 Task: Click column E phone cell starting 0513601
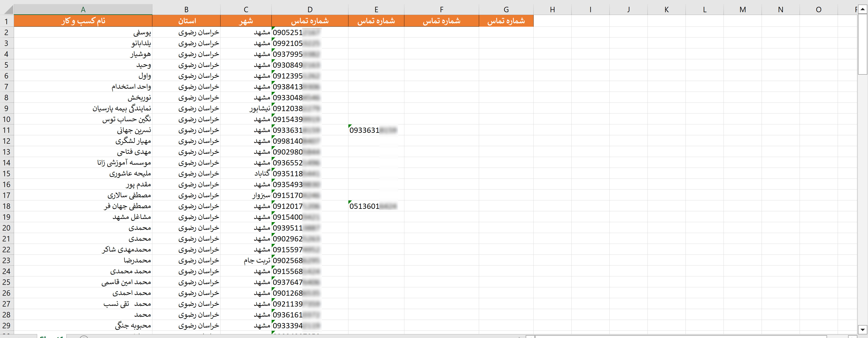point(376,206)
